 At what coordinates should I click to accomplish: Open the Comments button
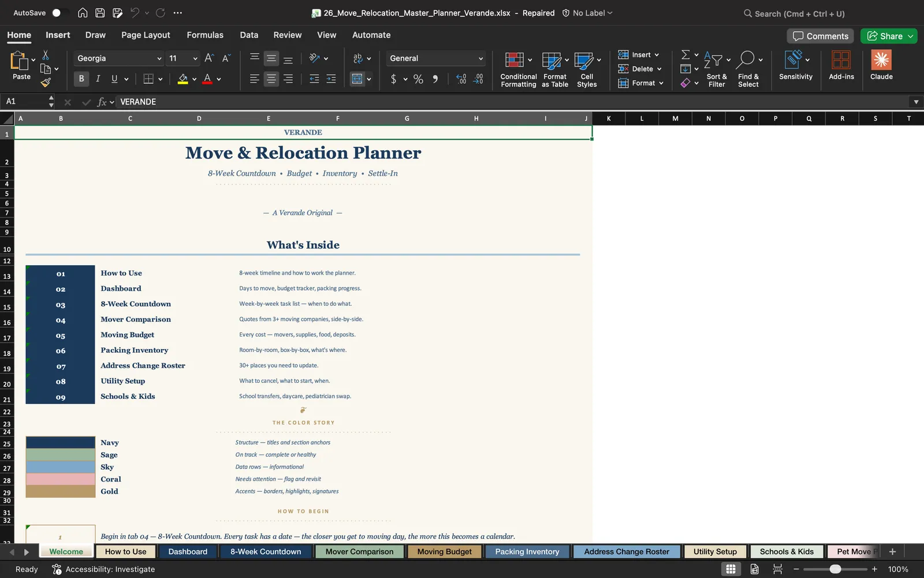tap(821, 36)
